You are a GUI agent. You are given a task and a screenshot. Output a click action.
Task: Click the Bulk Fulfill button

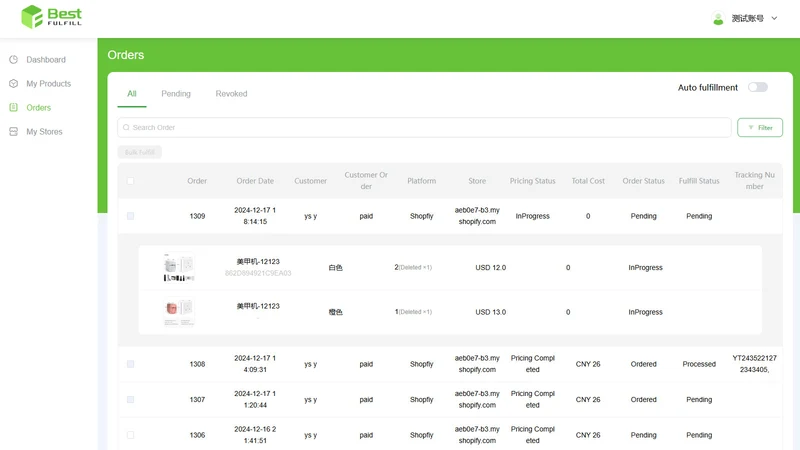point(139,152)
